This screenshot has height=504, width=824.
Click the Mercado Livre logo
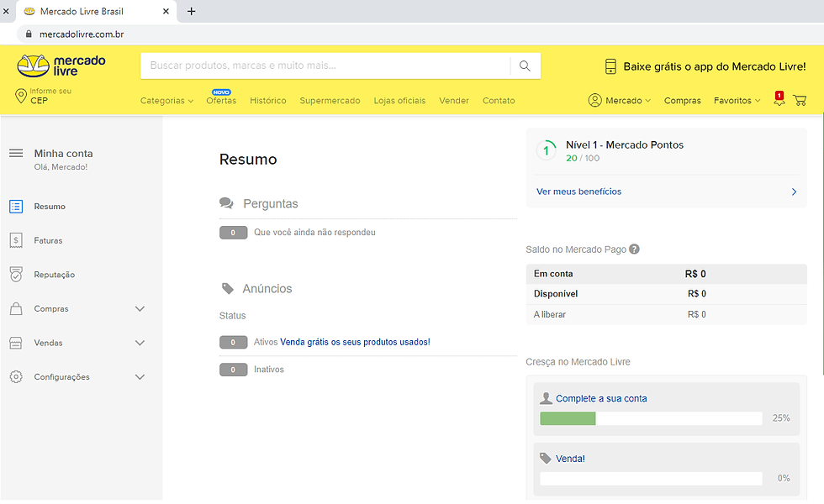pos(61,66)
